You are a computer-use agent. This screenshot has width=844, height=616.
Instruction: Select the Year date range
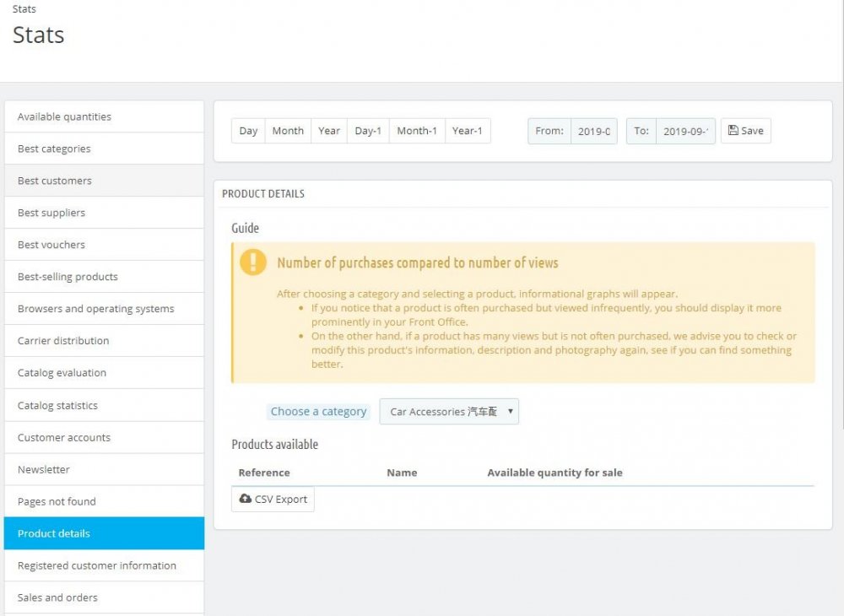click(x=329, y=131)
